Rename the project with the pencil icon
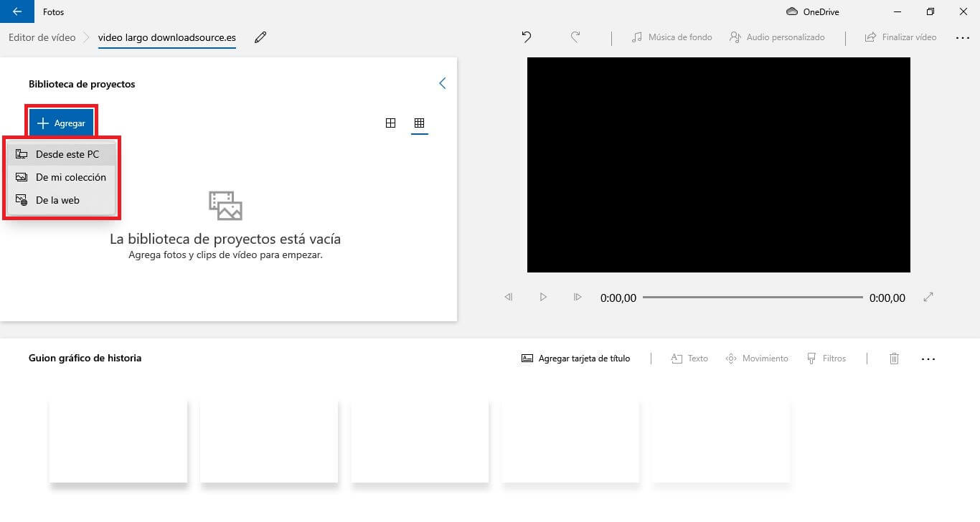Image resolution: width=980 pixels, height=522 pixels. [x=260, y=37]
